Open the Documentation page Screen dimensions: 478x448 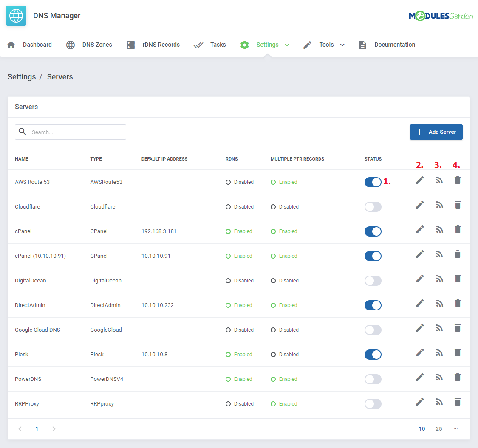tap(387, 45)
